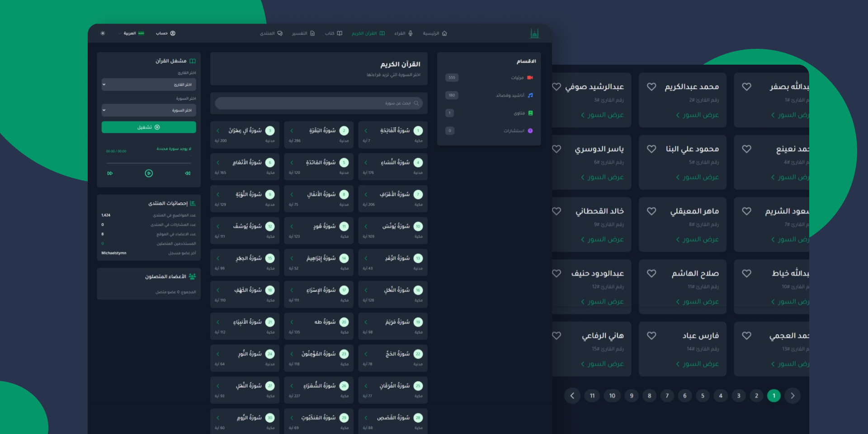
Task: Click عرض السور link for محمود علي البنا
Action: pos(697,177)
